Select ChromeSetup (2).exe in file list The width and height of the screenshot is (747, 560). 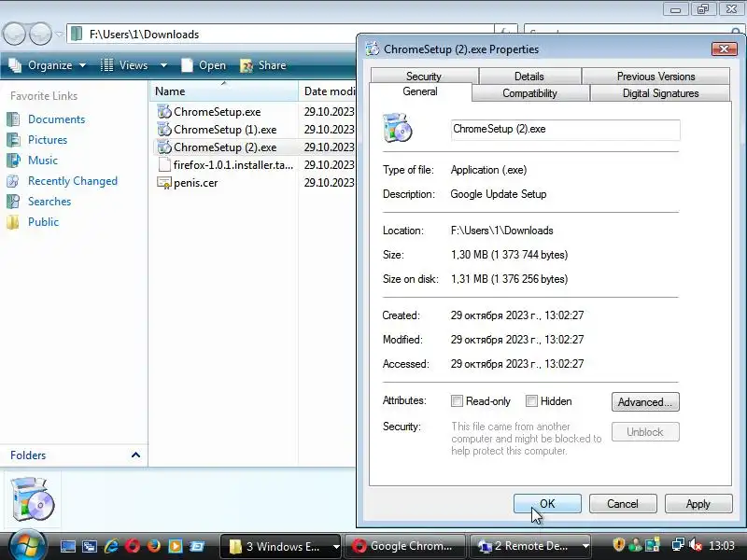[225, 147]
